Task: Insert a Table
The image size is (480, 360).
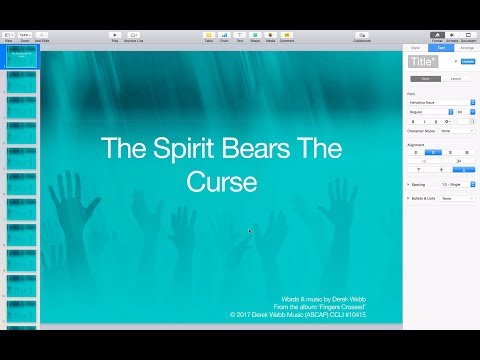Action: [x=209, y=35]
